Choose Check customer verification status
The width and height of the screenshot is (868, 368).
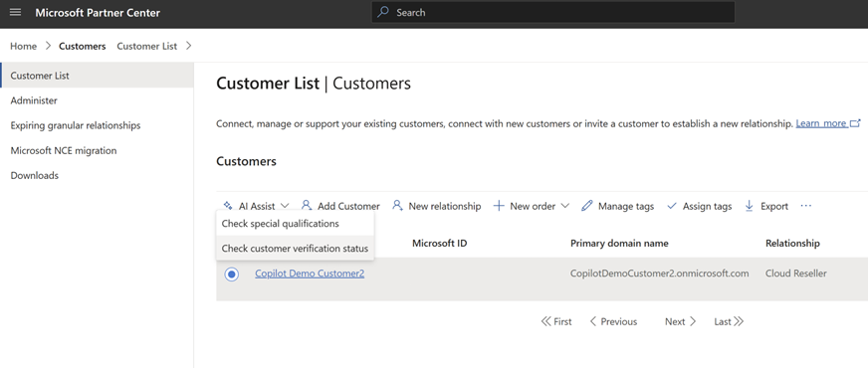click(x=295, y=249)
